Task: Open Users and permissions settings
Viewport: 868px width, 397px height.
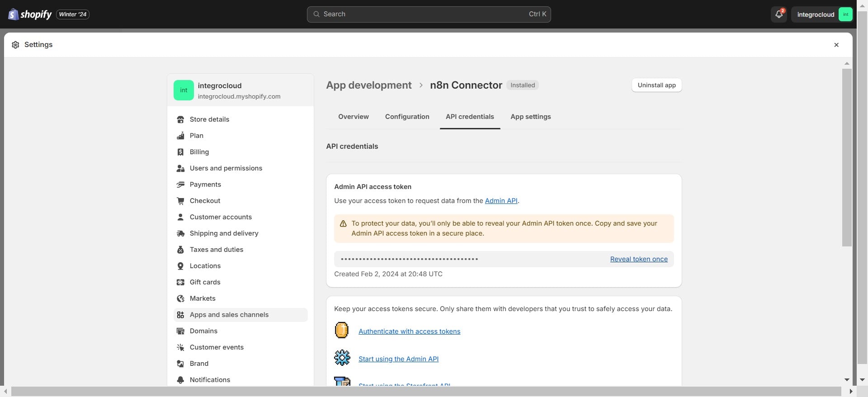Action: [x=226, y=168]
